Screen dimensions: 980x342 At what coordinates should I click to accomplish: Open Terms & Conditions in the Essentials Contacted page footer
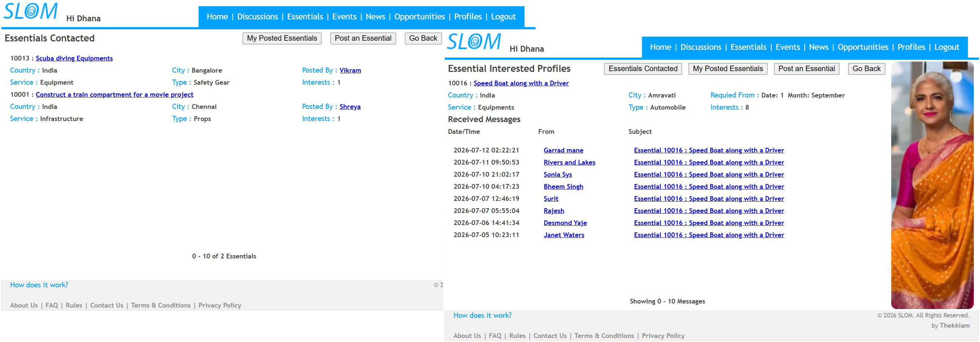point(161,305)
